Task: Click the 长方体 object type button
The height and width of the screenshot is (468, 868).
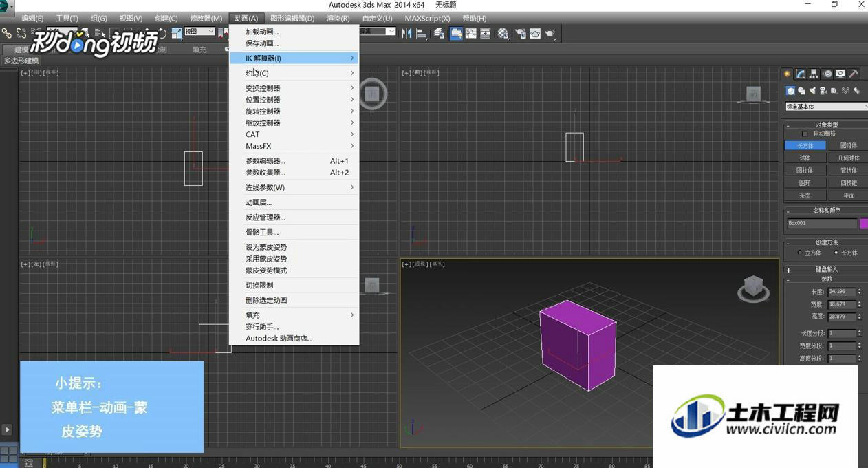Action: pyautogui.click(x=805, y=146)
